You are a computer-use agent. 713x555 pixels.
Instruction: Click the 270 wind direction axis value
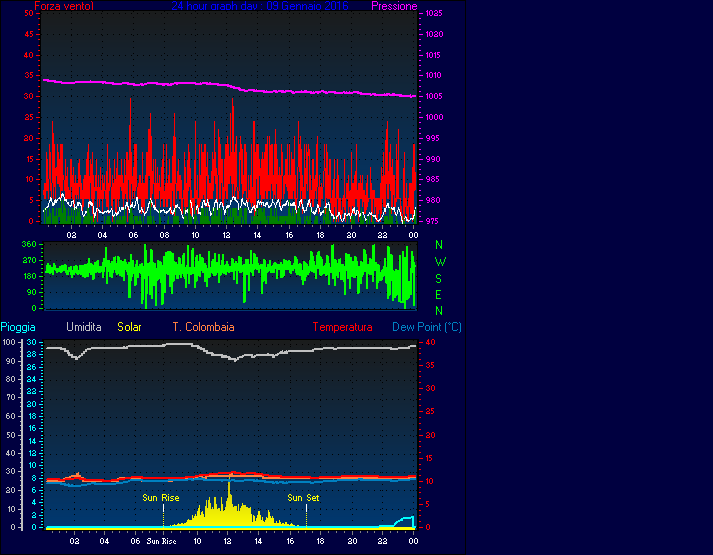click(29, 260)
